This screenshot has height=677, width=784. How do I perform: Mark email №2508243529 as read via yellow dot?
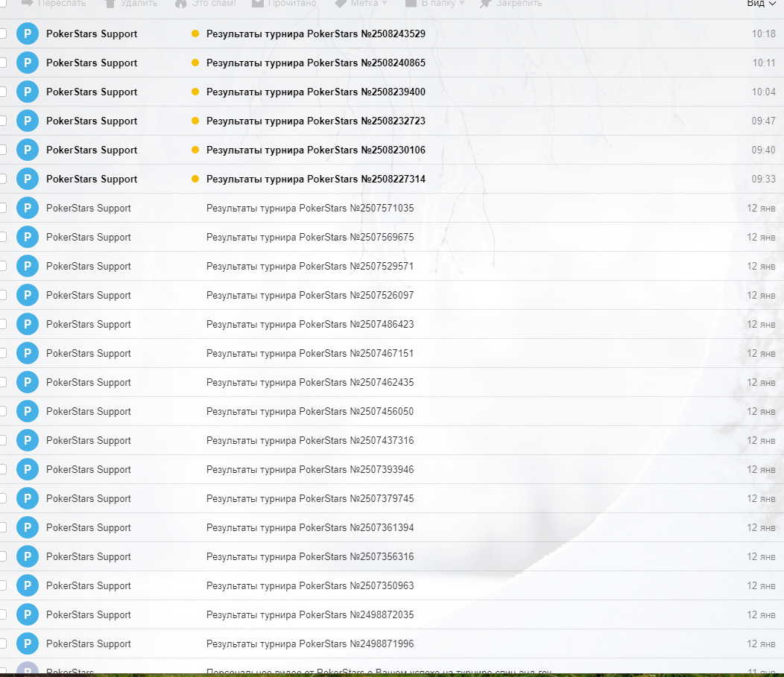click(195, 34)
